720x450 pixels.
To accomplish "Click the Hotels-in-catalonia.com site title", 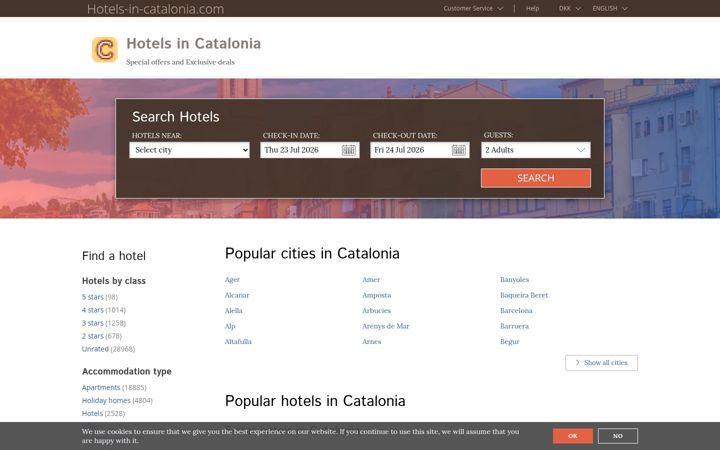I will (155, 9).
